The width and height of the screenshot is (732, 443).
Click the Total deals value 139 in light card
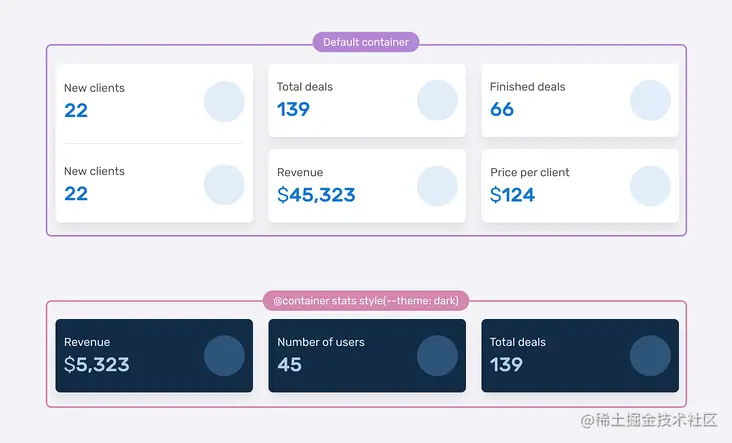tap(294, 109)
